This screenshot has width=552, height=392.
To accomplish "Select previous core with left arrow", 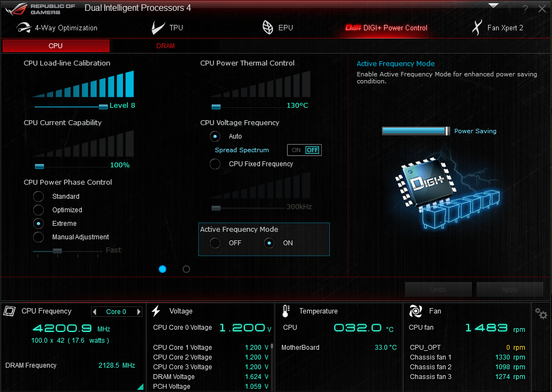I will coord(94,312).
